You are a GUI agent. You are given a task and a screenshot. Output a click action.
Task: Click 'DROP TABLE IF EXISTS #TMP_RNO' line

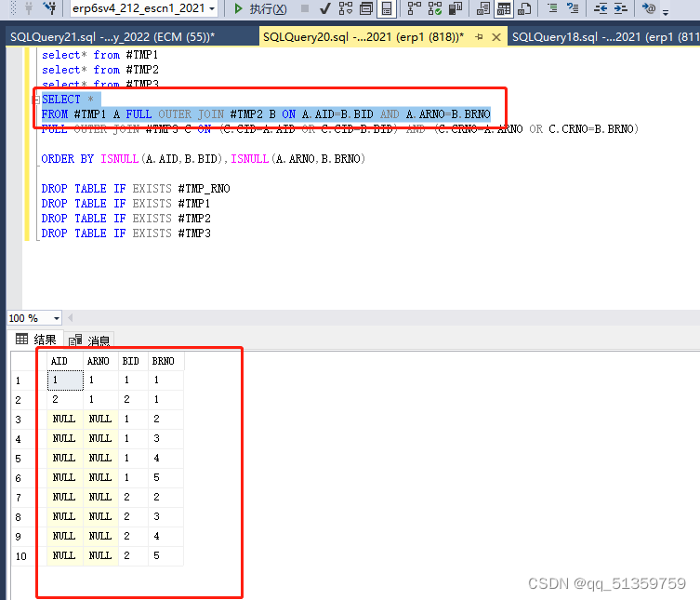point(136,189)
